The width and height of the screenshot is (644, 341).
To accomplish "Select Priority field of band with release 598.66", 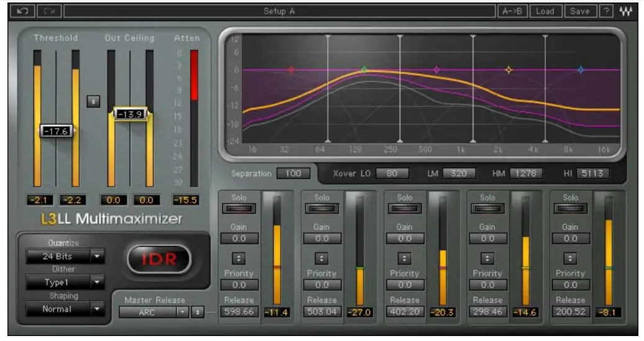I will pyautogui.click(x=240, y=284).
